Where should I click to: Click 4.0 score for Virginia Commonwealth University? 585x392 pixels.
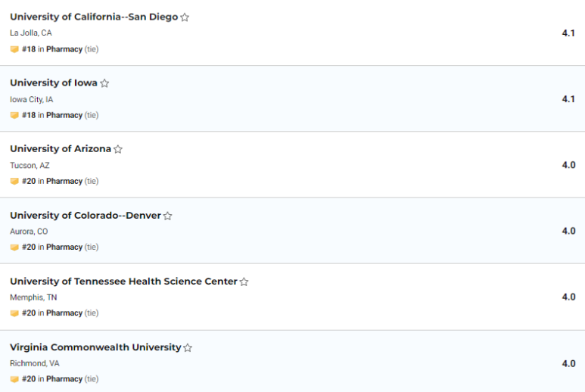[568, 363]
